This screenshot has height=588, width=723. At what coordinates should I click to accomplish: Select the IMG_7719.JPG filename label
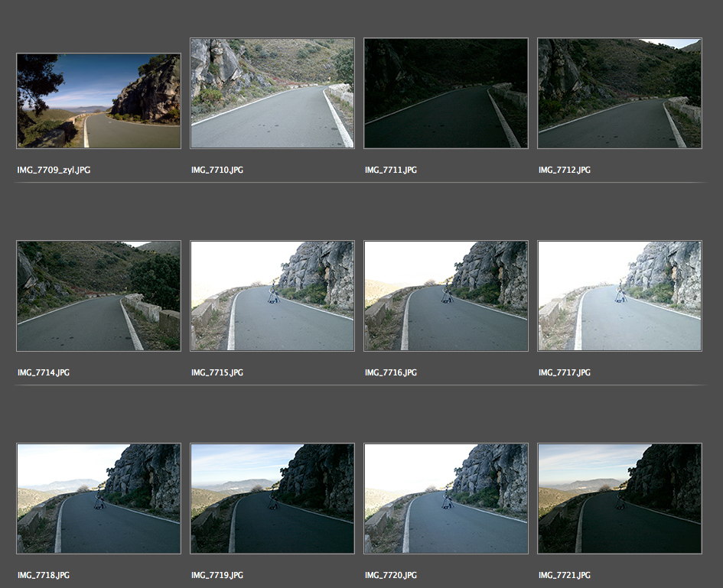pyautogui.click(x=217, y=575)
